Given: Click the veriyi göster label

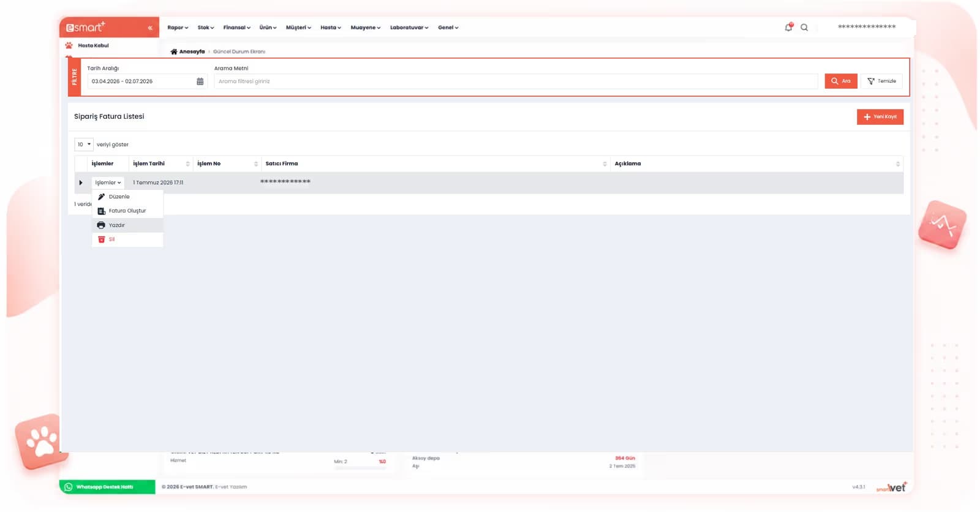Looking at the screenshot, I should (113, 145).
